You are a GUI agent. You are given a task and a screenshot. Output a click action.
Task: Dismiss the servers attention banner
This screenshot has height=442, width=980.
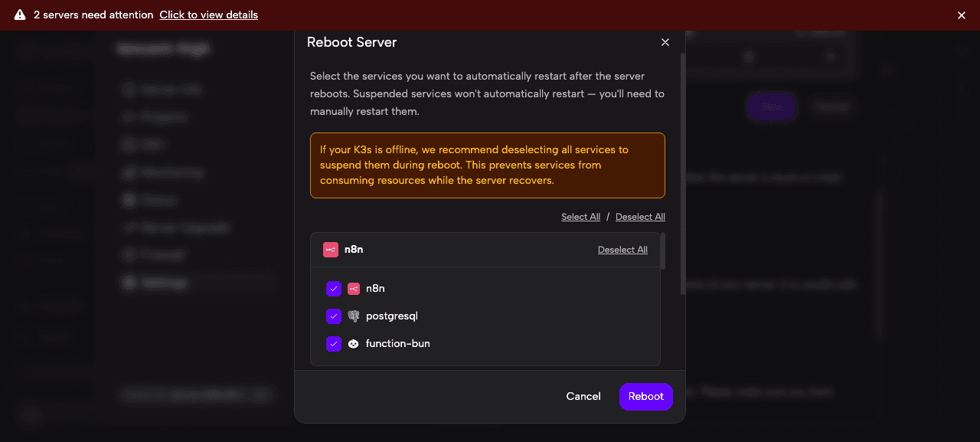pyautogui.click(x=961, y=14)
